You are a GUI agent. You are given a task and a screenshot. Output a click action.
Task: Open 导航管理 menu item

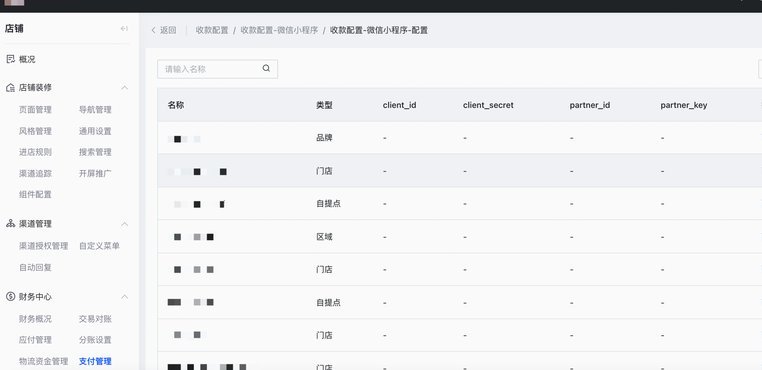click(x=95, y=110)
